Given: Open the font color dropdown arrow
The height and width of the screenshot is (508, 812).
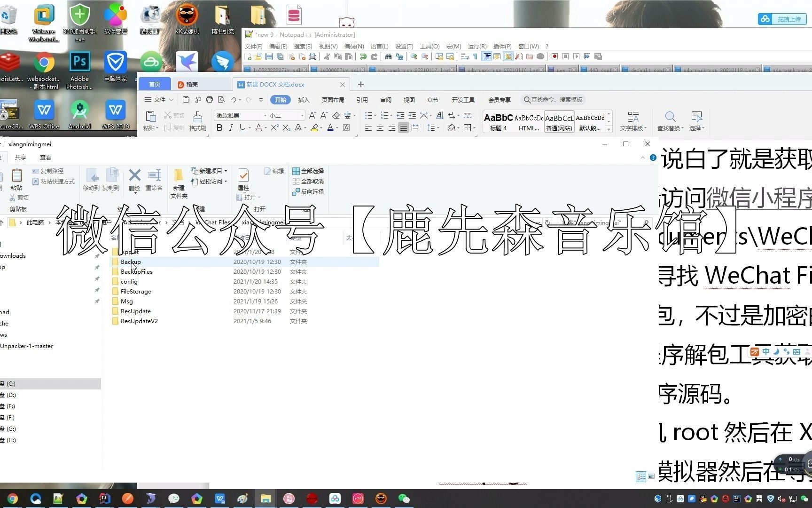Looking at the screenshot, I should pos(337,128).
